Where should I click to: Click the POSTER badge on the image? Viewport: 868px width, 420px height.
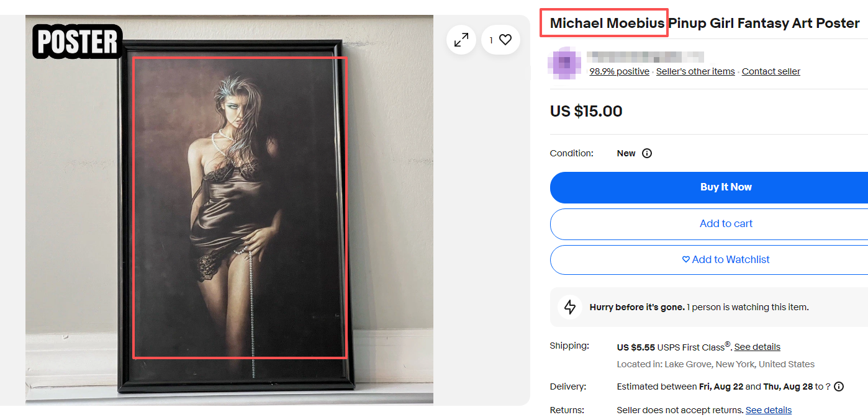point(77,42)
